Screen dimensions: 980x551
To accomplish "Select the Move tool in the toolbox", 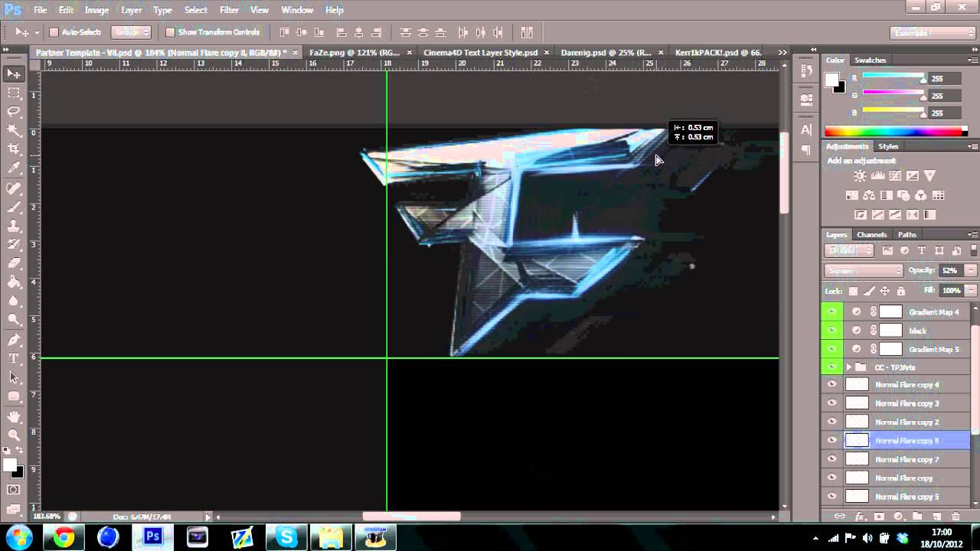I will 14,73.
